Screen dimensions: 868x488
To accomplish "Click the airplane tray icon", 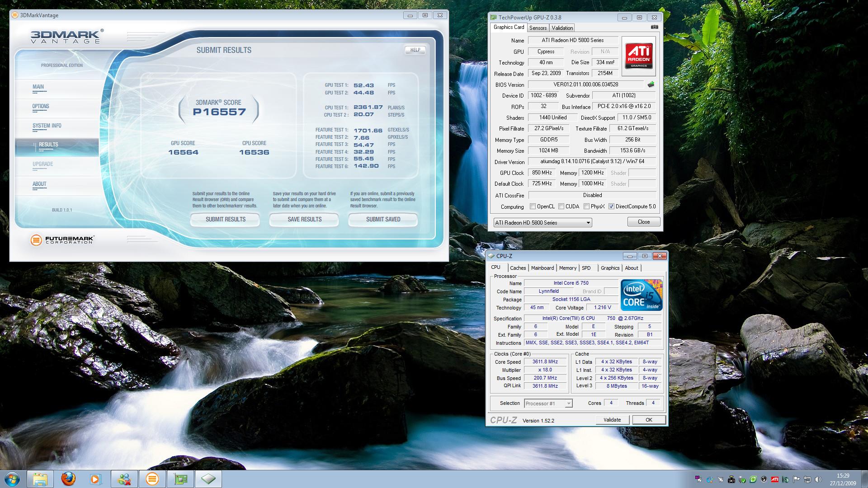I will coord(721,479).
